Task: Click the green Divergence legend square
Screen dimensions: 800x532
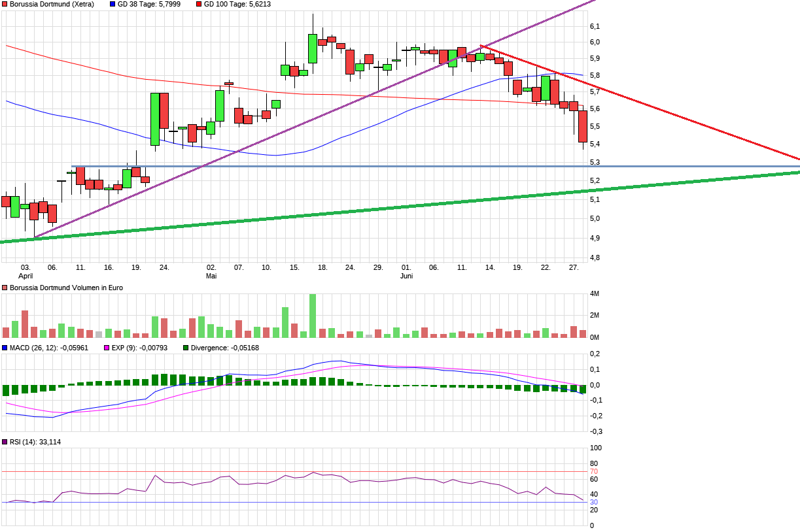Action: [185, 348]
